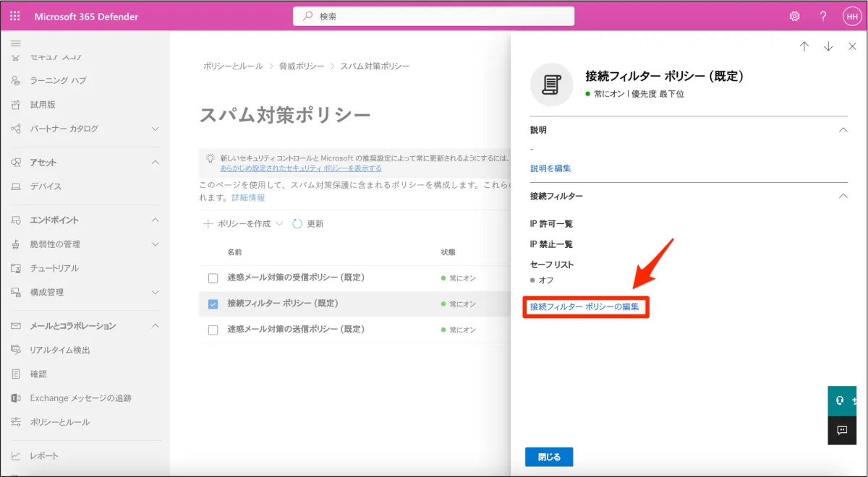Check the 迷惑メール対策の受信ポリシー checkbox

213,278
